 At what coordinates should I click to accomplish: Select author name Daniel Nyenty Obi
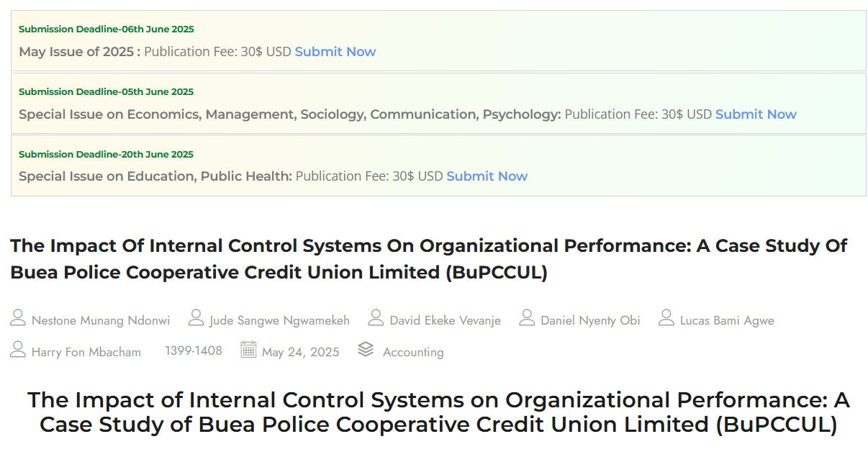pos(590,321)
